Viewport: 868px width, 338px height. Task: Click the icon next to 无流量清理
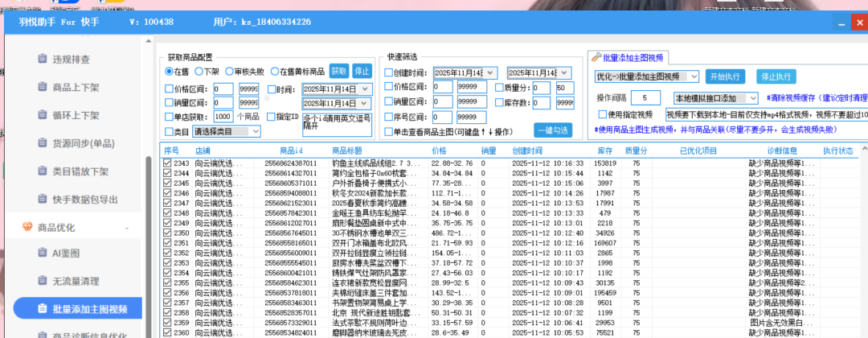coord(42,281)
